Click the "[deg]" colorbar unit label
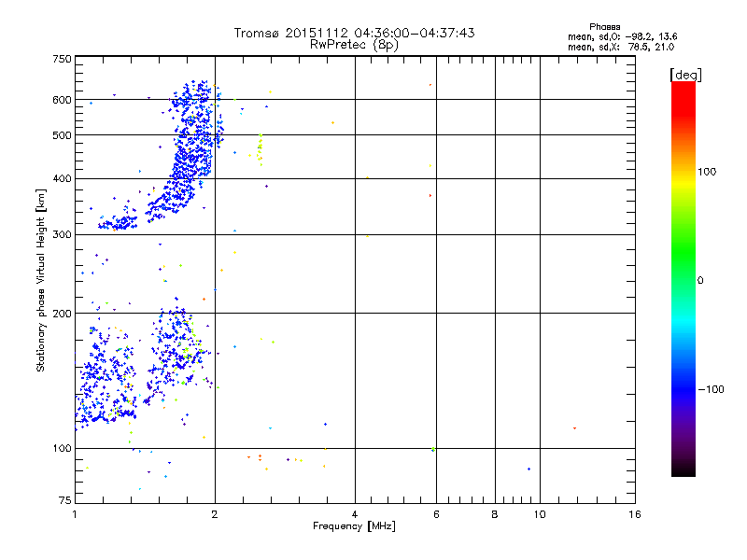This screenshot has width=747, height=560. click(685, 75)
